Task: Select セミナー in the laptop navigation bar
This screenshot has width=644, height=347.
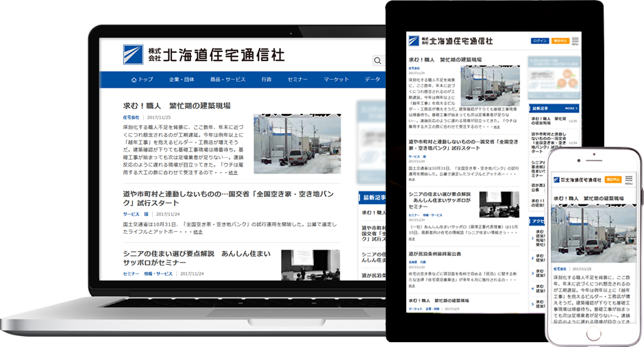Action: click(297, 80)
